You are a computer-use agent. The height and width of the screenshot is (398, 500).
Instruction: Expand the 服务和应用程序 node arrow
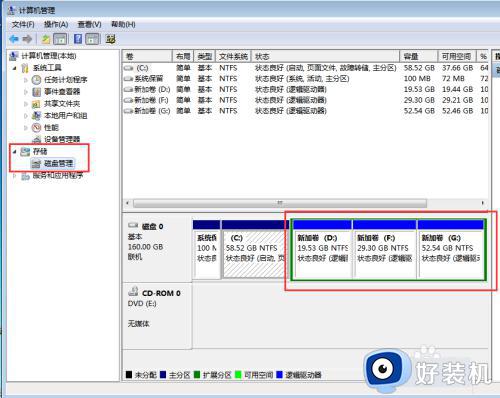[x=14, y=175]
